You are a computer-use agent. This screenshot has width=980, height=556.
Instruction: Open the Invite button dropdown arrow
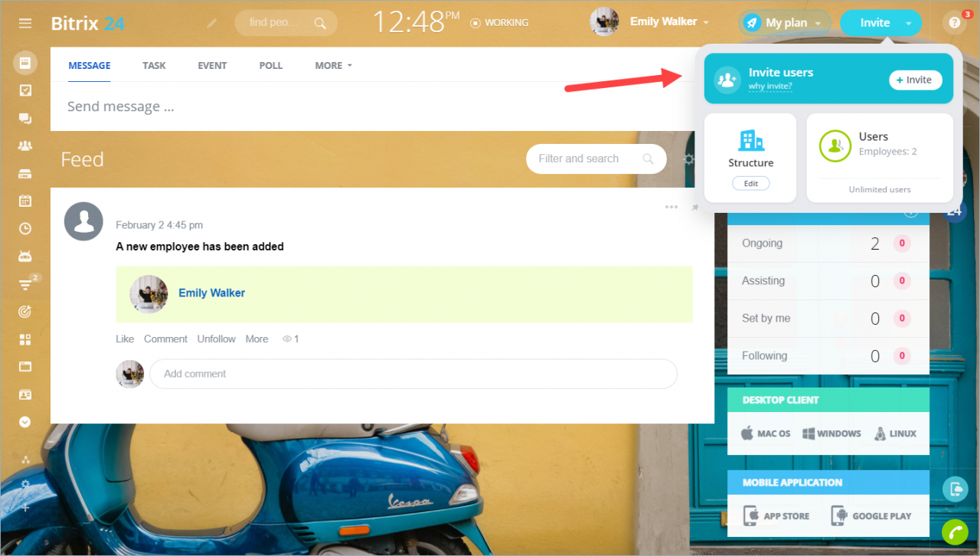[909, 24]
